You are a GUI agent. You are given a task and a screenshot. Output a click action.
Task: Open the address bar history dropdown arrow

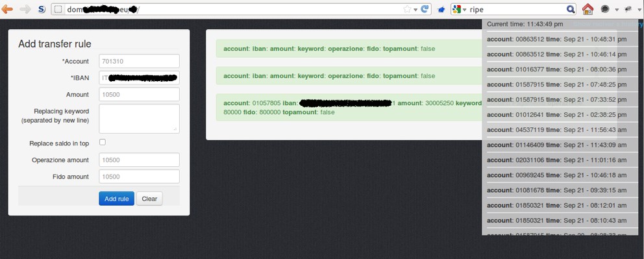coord(415,10)
